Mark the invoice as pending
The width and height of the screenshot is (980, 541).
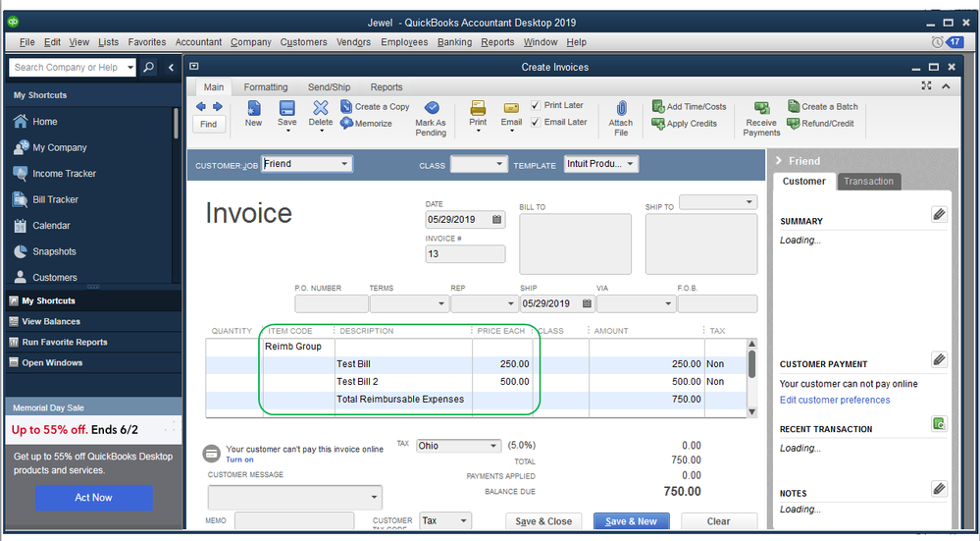click(431, 118)
